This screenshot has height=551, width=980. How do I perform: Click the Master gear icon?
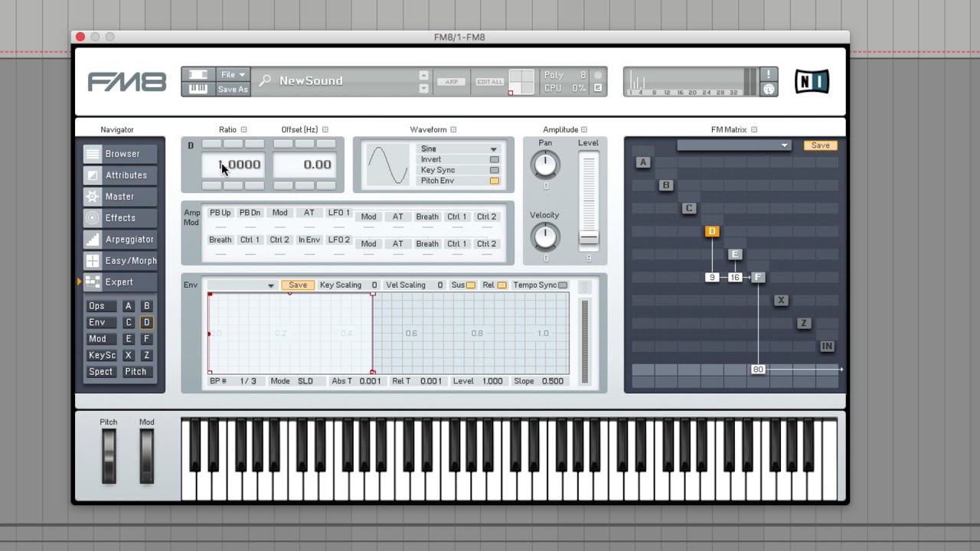coord(93,197)
